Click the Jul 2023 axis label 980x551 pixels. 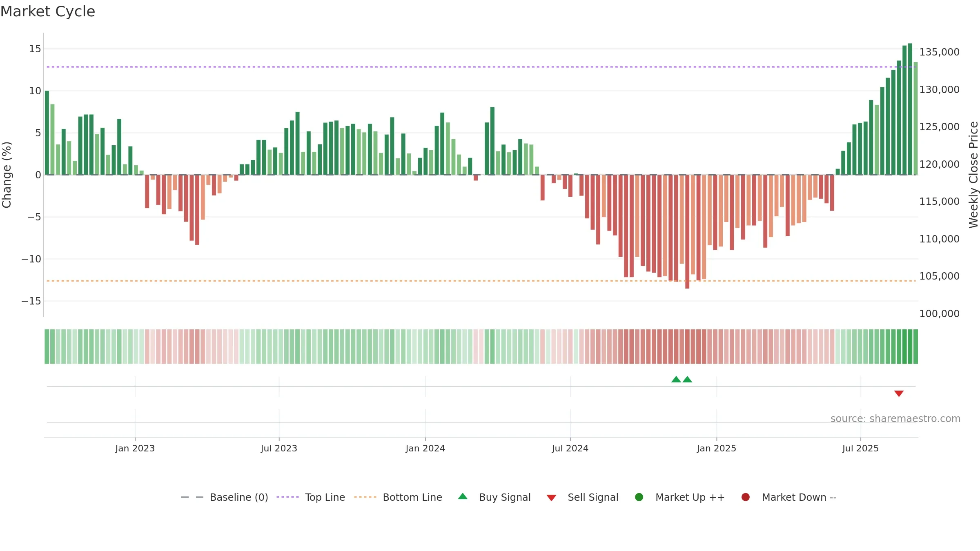point(279,449)
